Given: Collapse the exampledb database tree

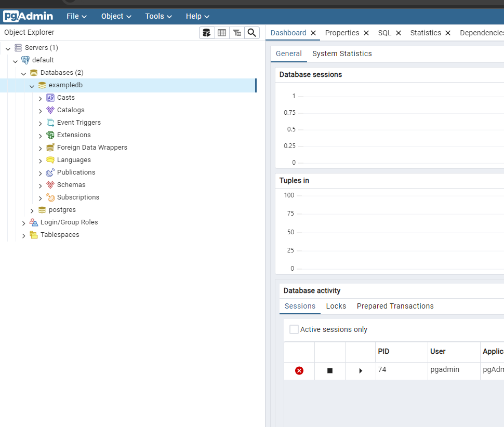Looking at the screenshot, I should (x=32, y=86).
